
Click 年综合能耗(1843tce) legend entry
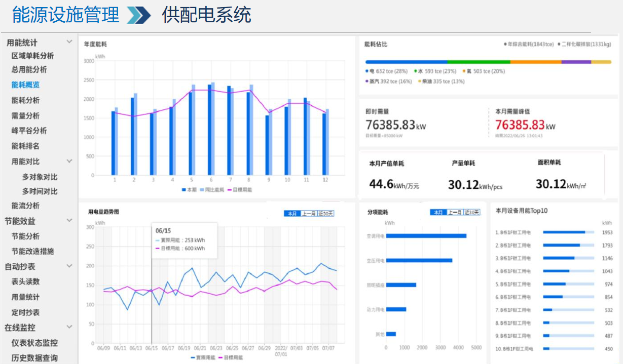coord(529,45)
